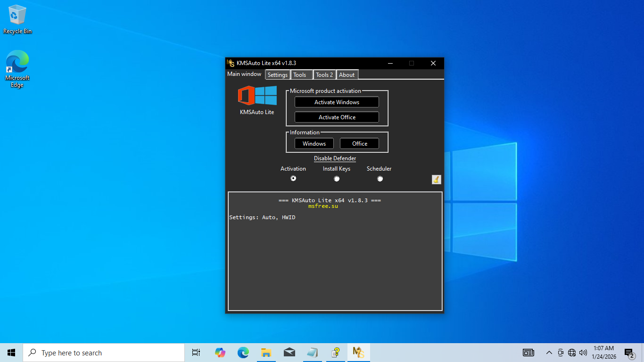
Task: Select the Scheduler radio button
Action: (x=380, y=179)
